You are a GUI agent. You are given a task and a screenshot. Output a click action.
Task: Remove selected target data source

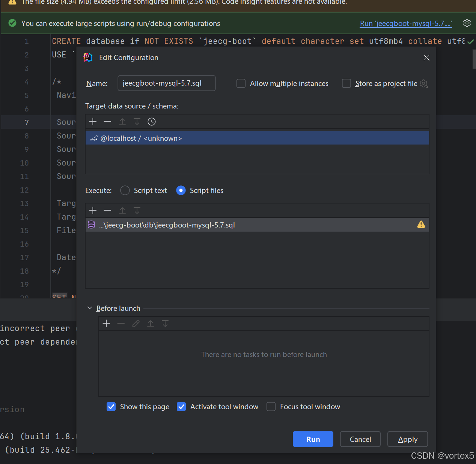[x=107, y=122]
